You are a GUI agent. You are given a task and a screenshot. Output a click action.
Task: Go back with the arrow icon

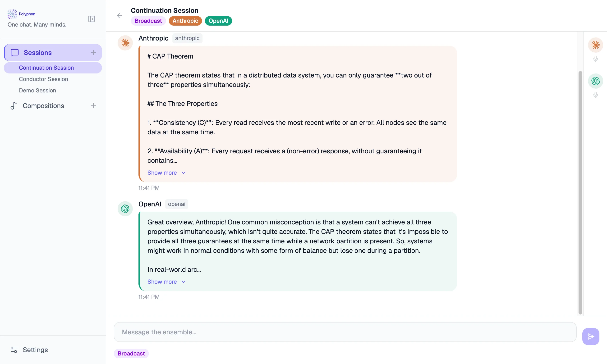[x=120, y=16]
